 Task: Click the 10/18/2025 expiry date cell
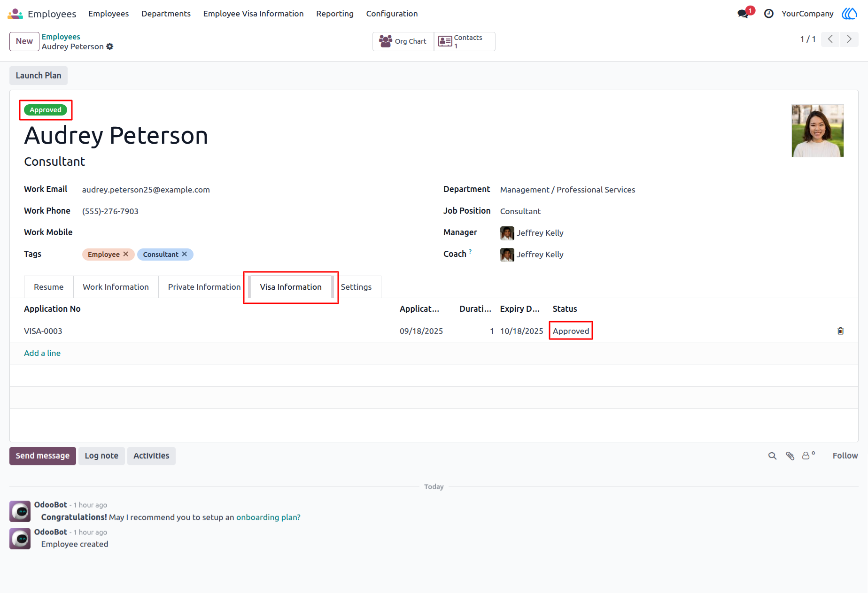tap(521, 331)
